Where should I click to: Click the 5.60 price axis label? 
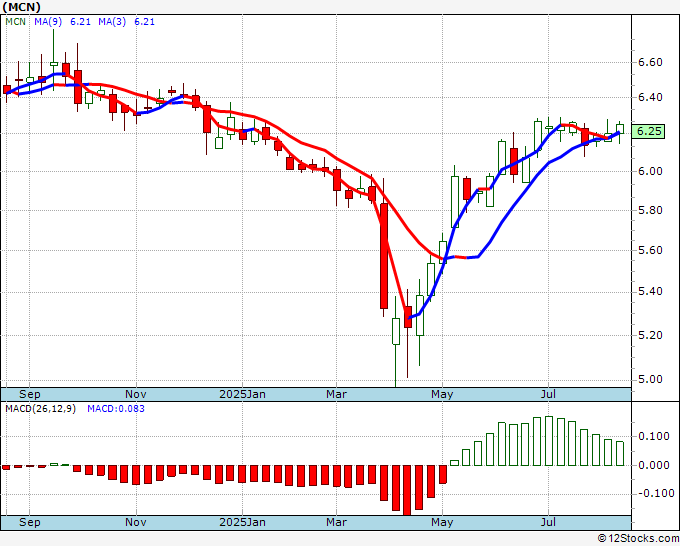click(650, 251)
